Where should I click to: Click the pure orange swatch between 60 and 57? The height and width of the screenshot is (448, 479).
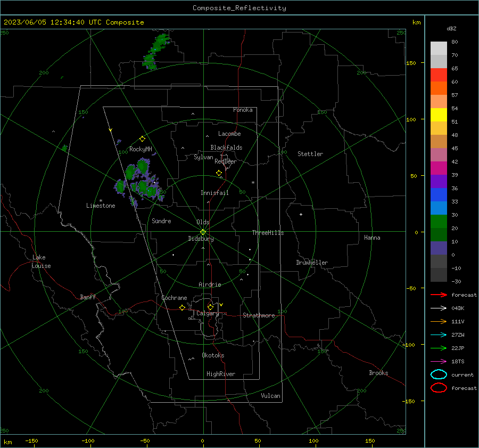(439, 88)
